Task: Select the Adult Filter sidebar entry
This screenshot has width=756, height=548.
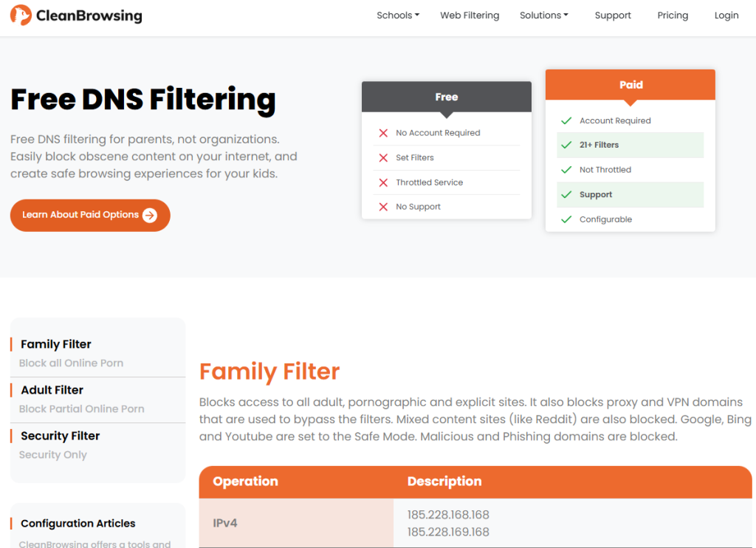Action: pyautogui.click(x=52, y=389)
